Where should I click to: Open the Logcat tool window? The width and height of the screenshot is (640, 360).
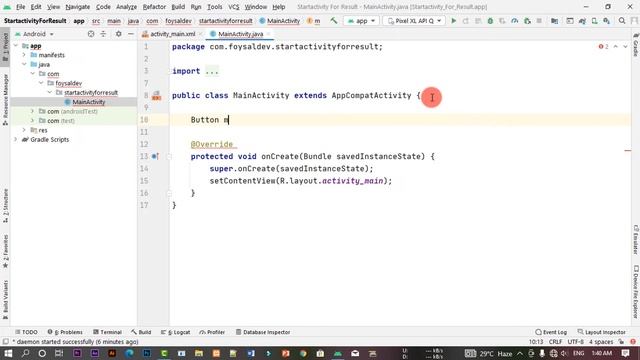pos(176,332)
